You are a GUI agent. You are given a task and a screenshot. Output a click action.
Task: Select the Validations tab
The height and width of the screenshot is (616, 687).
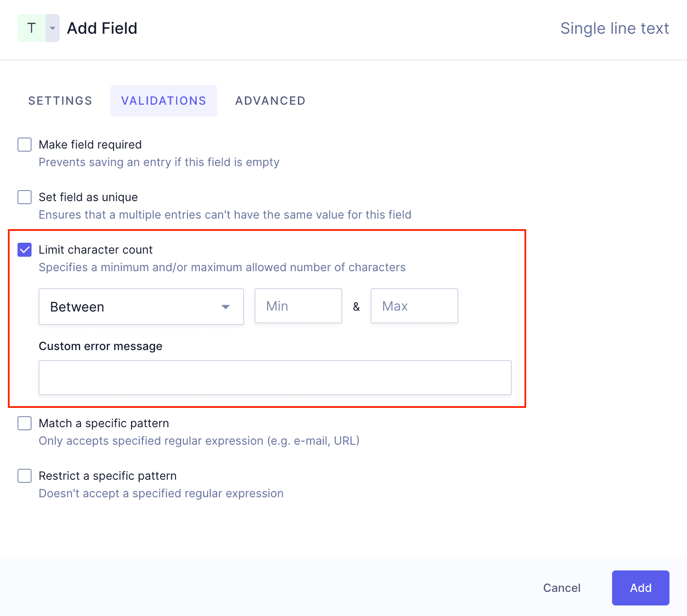click(x=163, y=101)
